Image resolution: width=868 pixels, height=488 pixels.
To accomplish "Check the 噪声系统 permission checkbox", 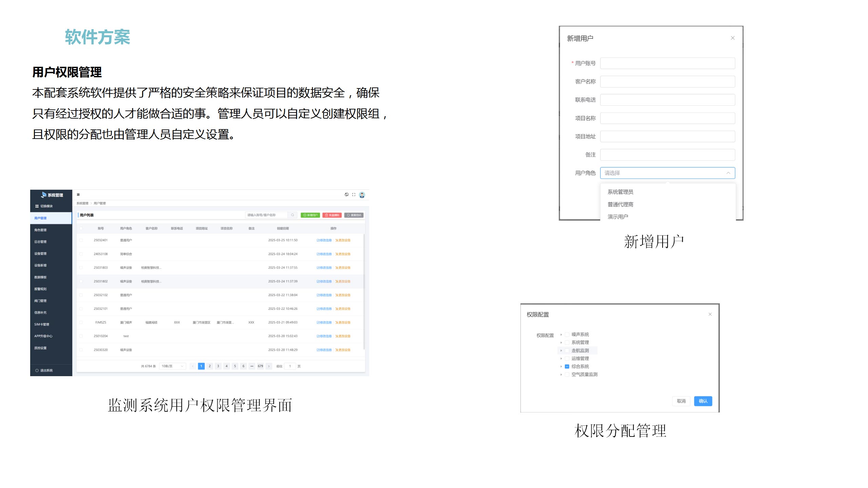I will [x=567, y=334].
